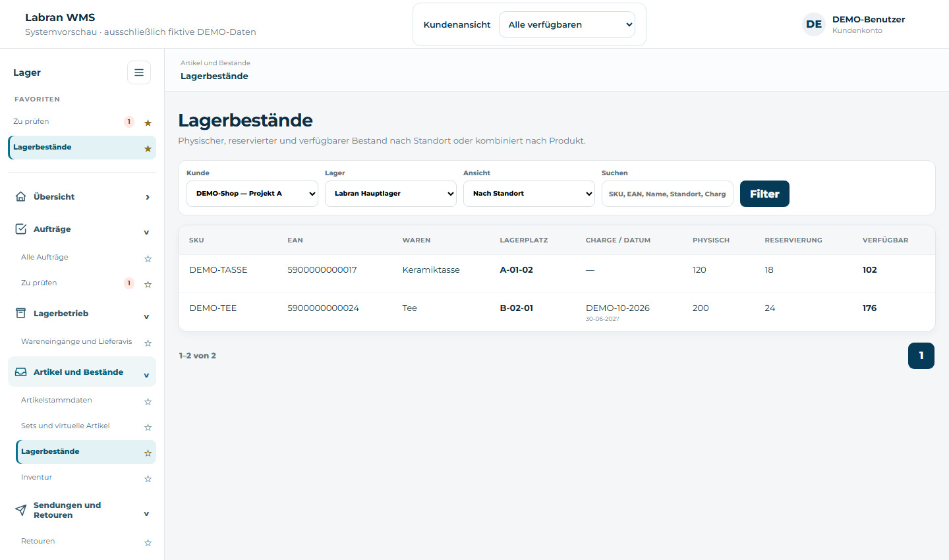Open Alle Aufträge in sidebar
This screenshot has width=949, height=560.
(x=45, y=257)
